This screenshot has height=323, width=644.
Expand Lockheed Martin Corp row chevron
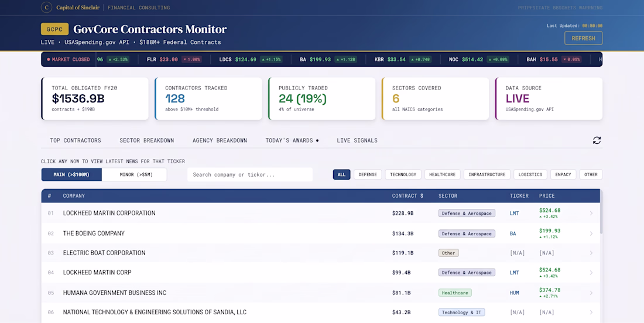click(x=591, y=273)
